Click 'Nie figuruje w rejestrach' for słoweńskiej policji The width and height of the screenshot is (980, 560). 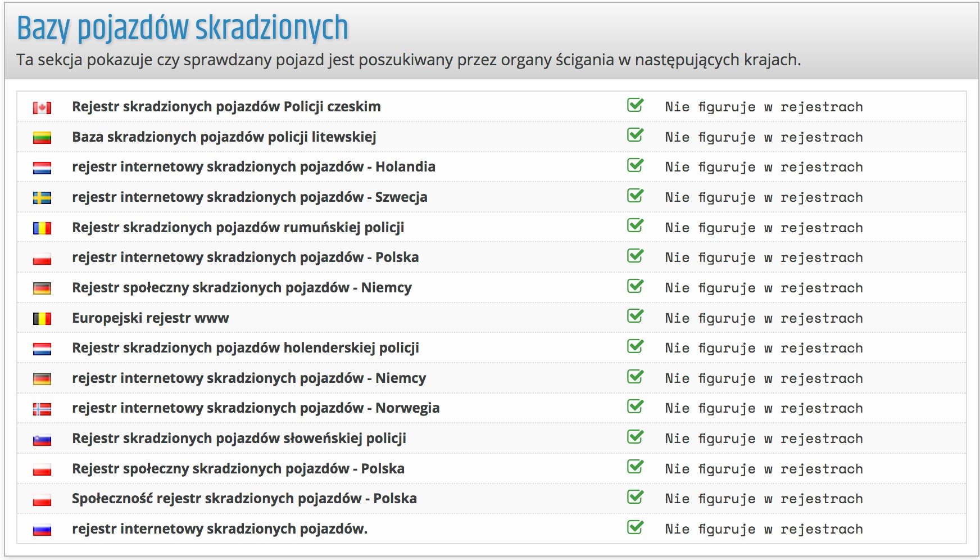764,439
